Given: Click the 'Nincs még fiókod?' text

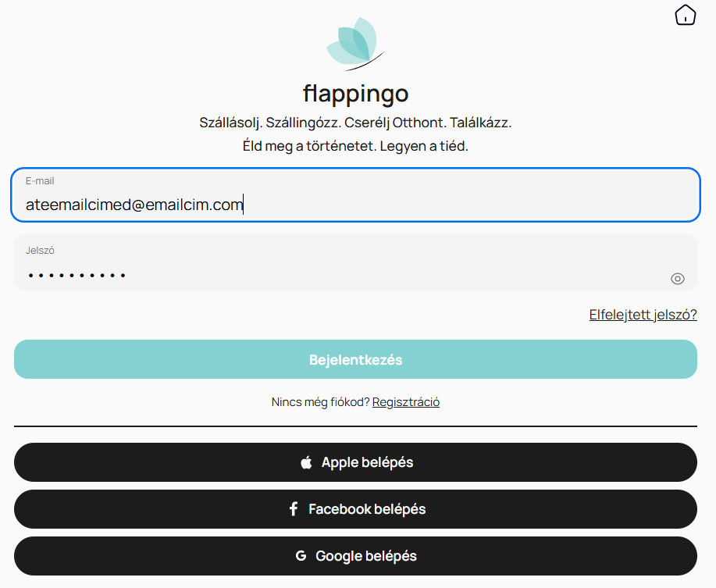Looking at the screenshot, I should point(320,402).
